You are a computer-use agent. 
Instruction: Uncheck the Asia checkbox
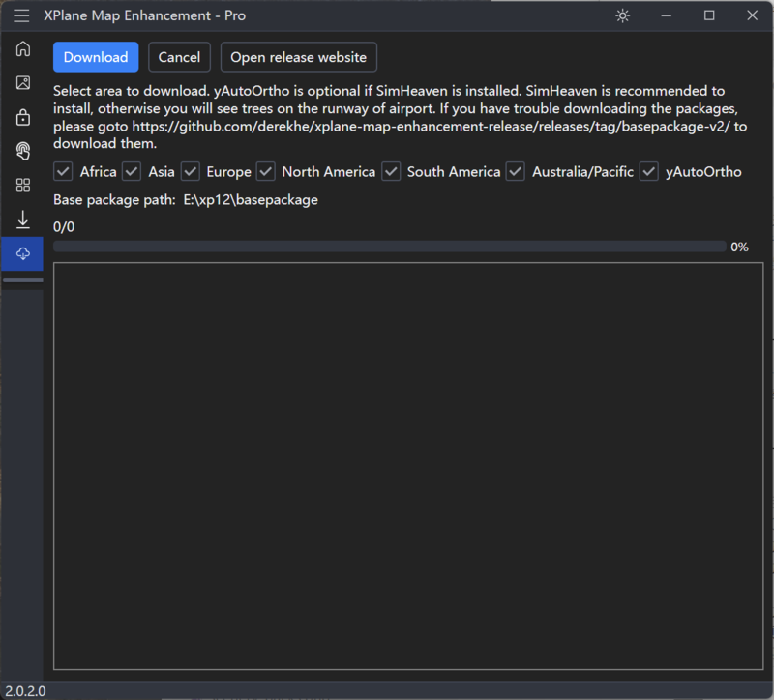coord(132,172)
